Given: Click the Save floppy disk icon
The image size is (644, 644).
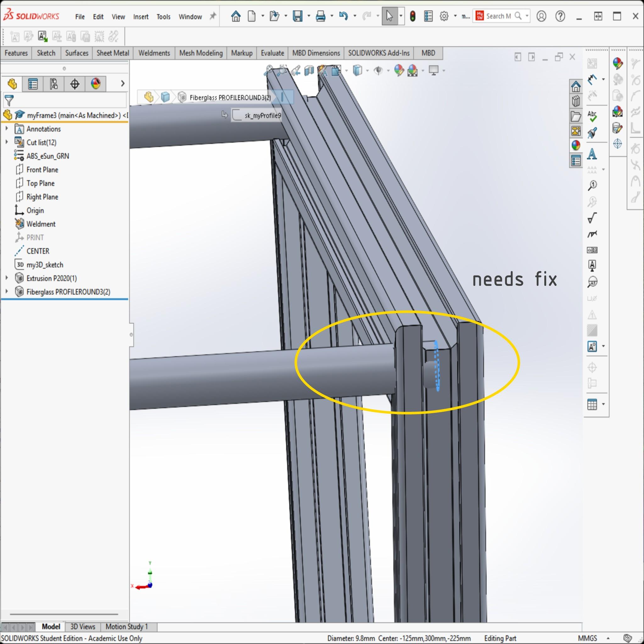Looking at the screenshot, I should 297,16.
